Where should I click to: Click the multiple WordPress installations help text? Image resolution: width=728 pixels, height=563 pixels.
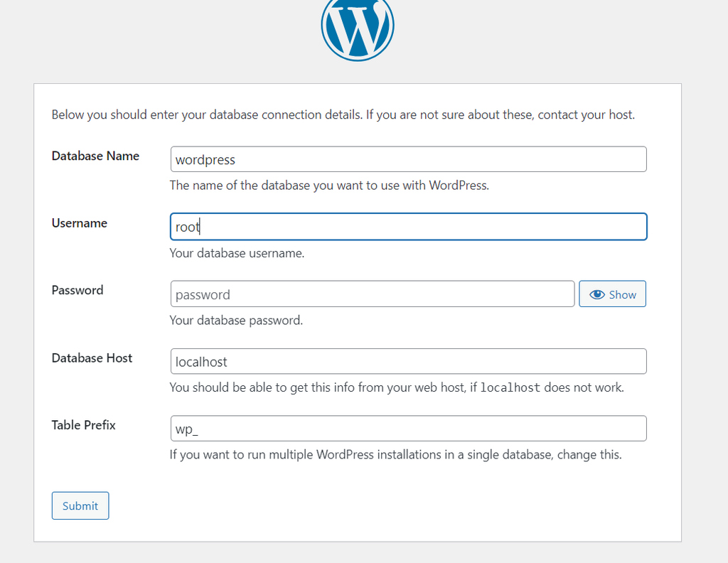pos(395,454)
